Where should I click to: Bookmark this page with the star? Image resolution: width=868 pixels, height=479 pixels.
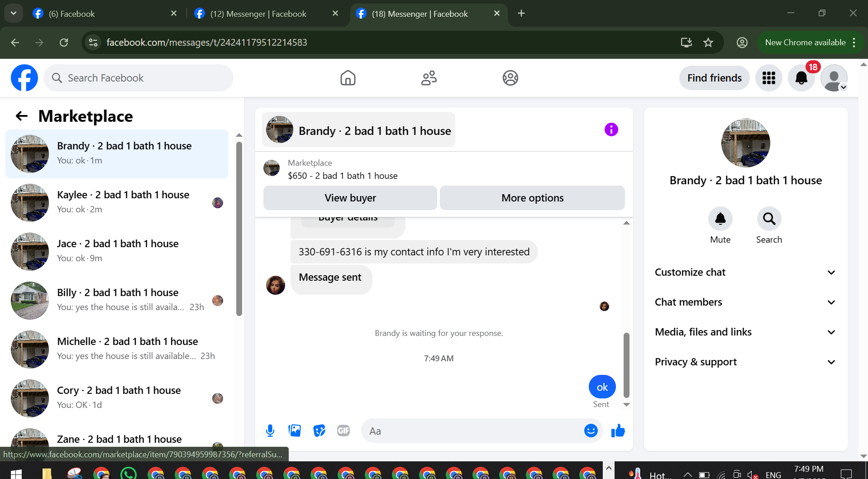pyautogui.click(x=708, y=43)
